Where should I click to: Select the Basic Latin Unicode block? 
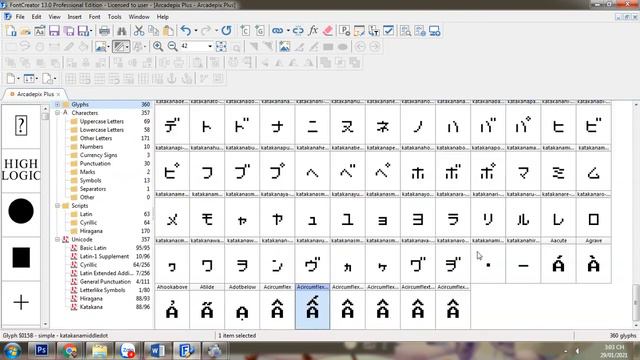click(93, 248)
